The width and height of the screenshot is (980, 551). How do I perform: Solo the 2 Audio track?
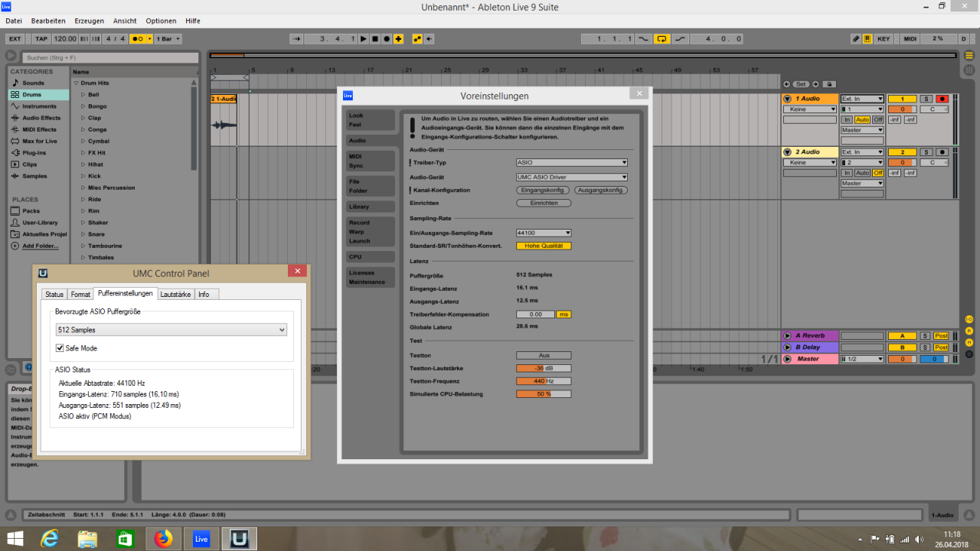click(x=926, y=152)
